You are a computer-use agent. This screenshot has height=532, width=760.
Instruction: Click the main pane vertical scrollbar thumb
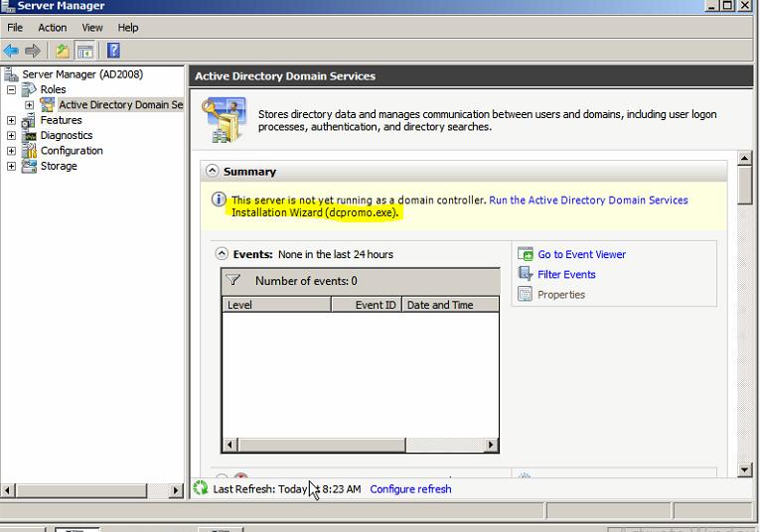[744, 185]
